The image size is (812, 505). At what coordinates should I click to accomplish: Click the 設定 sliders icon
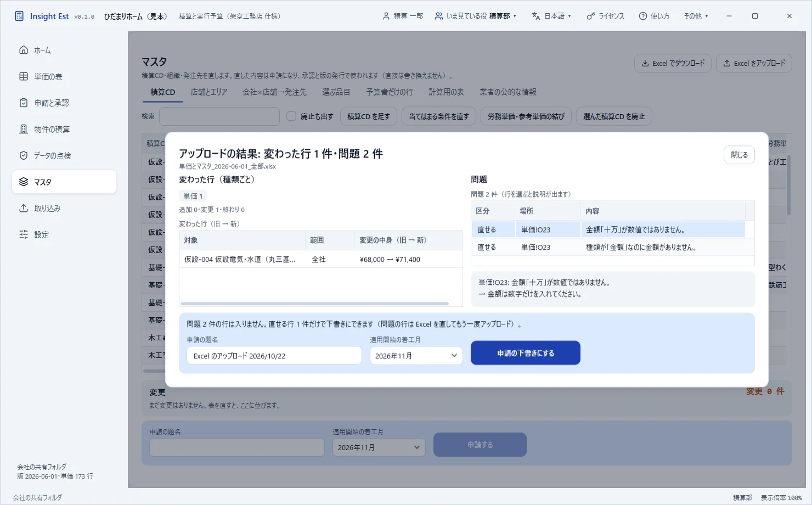24,234
